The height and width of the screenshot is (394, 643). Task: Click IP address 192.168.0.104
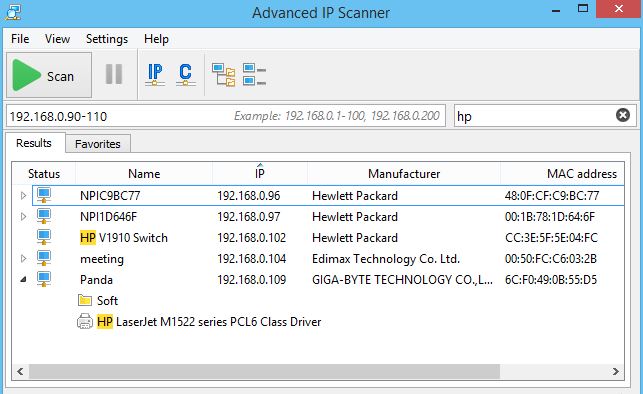(251, 259)
